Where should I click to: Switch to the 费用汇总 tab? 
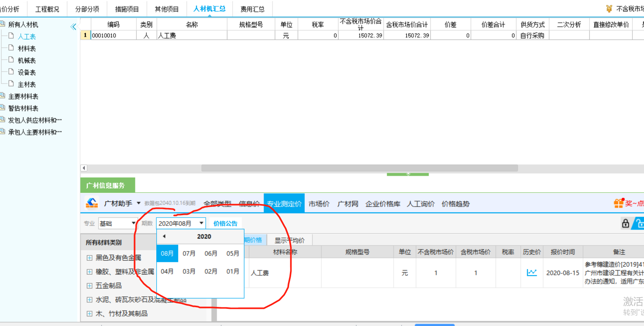252,9
